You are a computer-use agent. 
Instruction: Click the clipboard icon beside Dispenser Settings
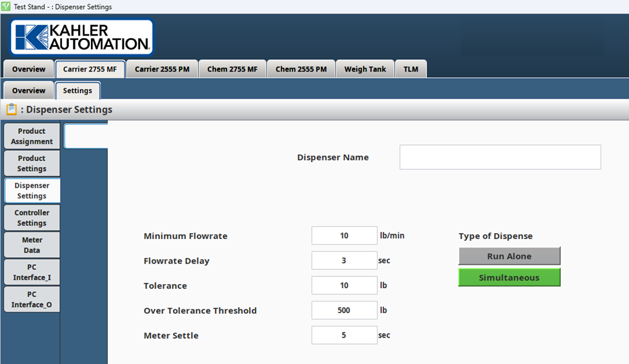[11, 110]
